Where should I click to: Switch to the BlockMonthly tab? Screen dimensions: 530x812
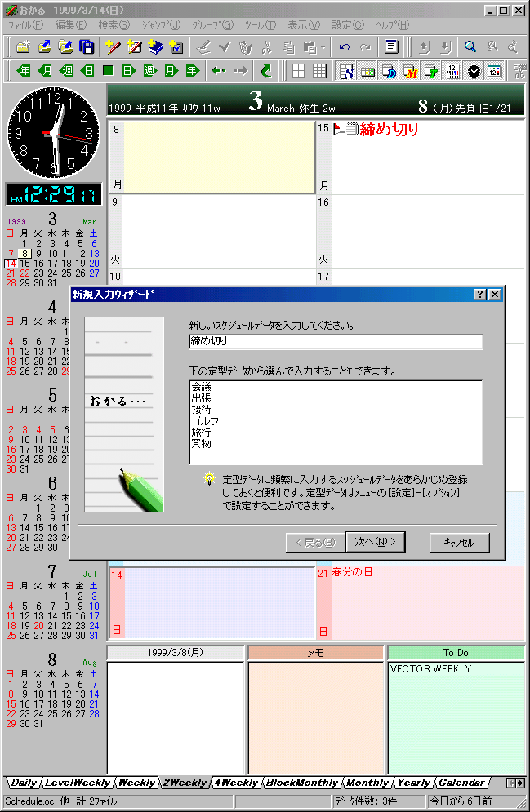(x=302, y=783)
